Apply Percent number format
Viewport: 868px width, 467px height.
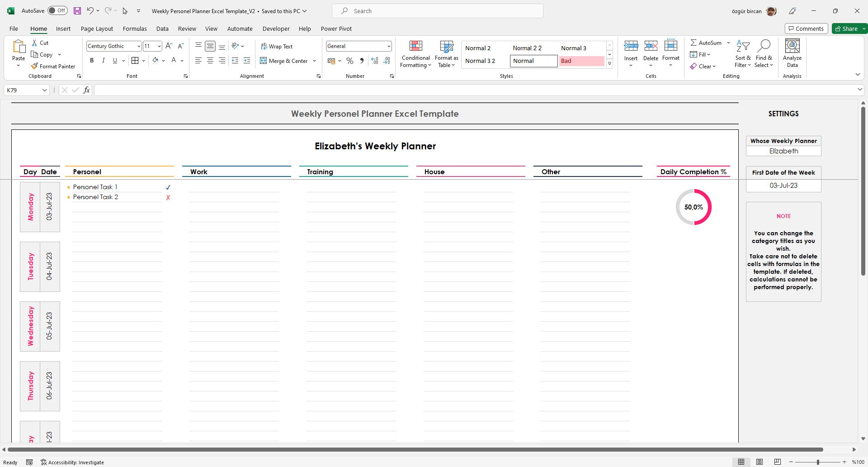[349, 60]
